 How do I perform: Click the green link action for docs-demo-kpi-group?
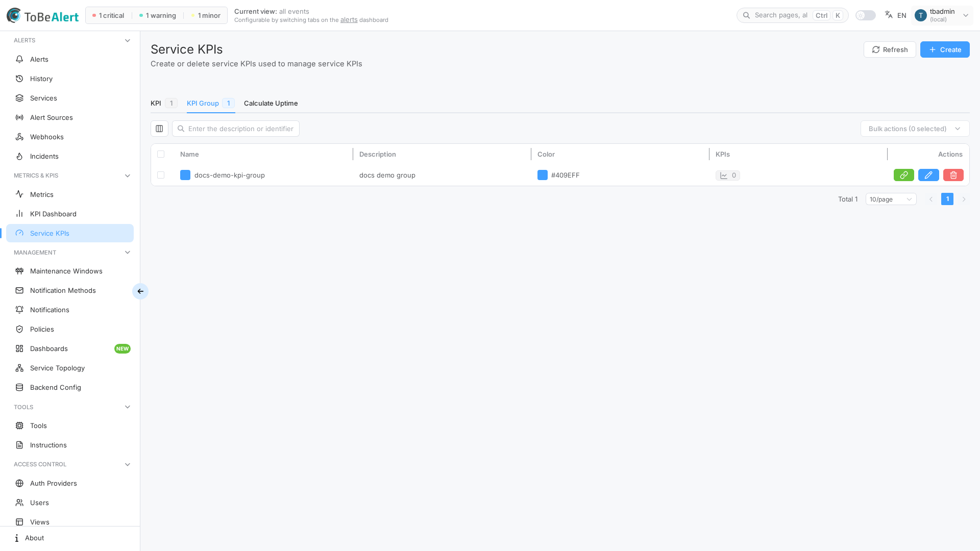point(903,175)
